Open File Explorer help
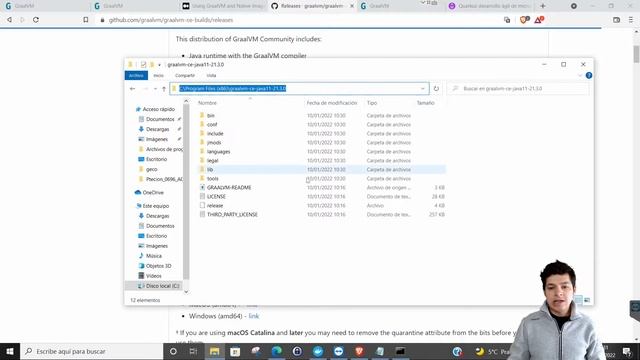 pyautogui.click(x=589, y=76)
